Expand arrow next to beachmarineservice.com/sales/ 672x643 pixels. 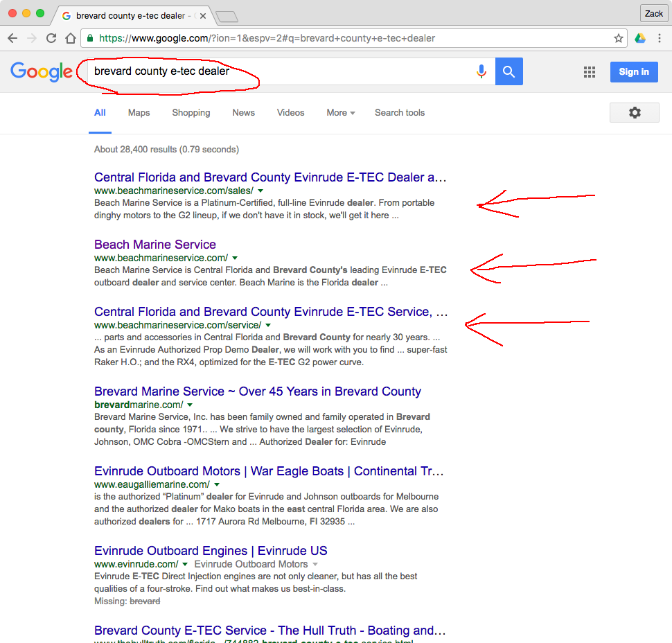pos(260,191)
